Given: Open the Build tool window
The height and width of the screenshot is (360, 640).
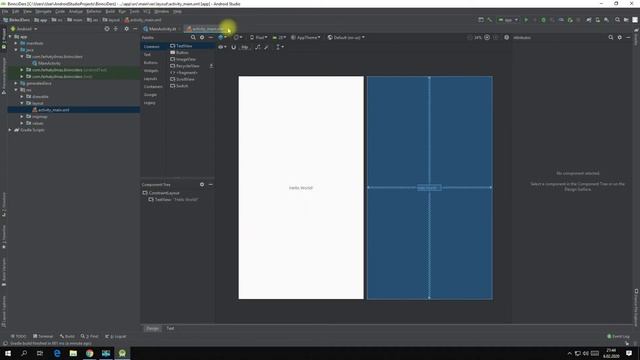Looking at the screenshot, I should (67, 336).
